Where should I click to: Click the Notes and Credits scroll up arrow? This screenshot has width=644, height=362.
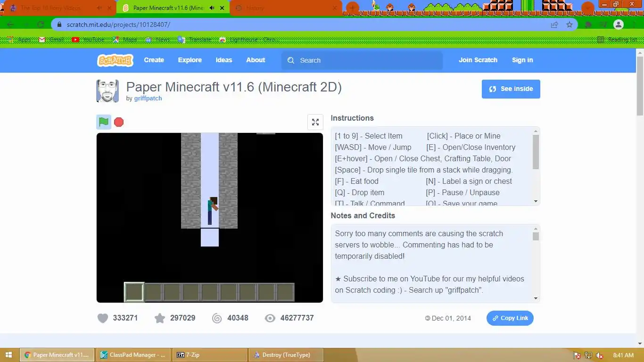point(536,229)
